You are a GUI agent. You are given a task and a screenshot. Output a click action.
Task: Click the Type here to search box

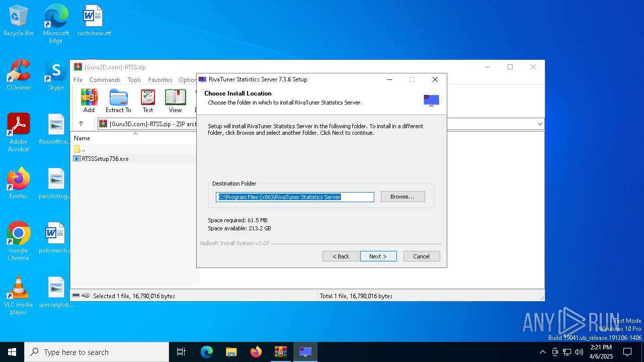(97, 352)
